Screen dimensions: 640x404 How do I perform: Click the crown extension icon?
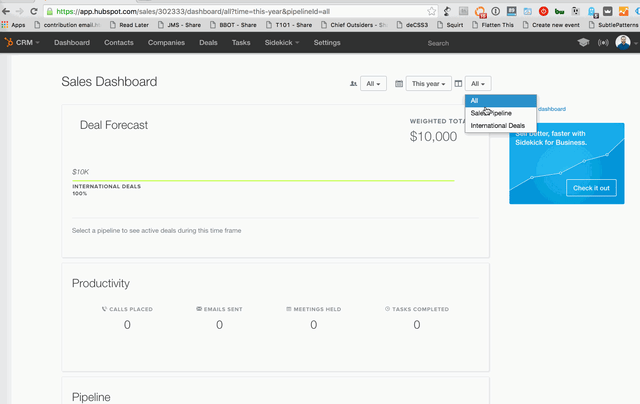(x=608, y=11)
